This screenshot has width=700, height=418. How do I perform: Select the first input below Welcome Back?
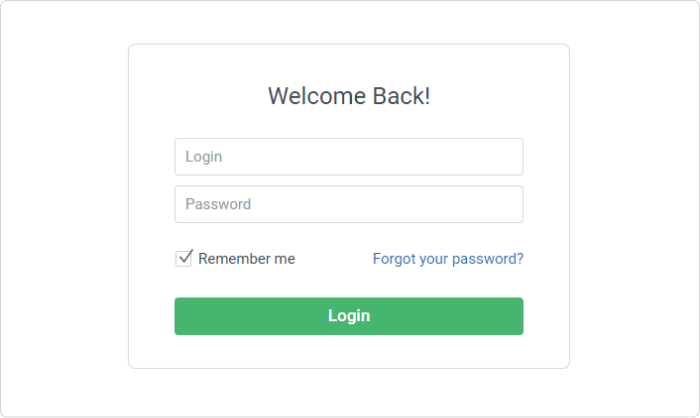pos(348,157)
